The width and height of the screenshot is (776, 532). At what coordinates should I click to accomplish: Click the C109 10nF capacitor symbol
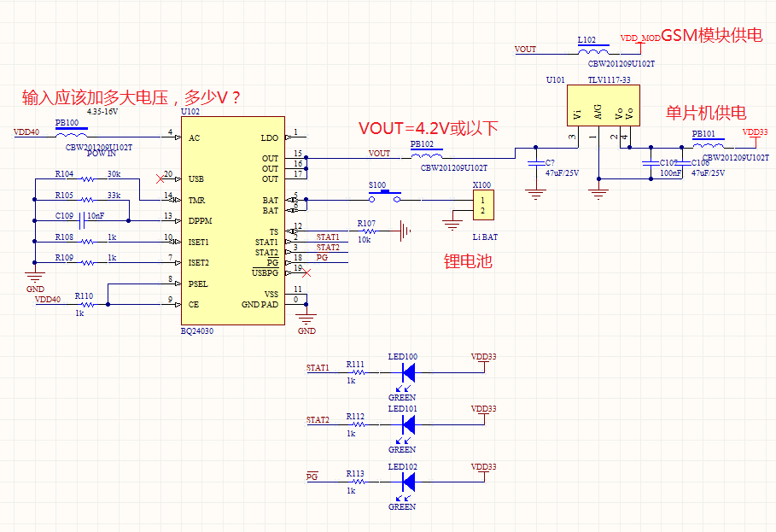click(82, 221)
